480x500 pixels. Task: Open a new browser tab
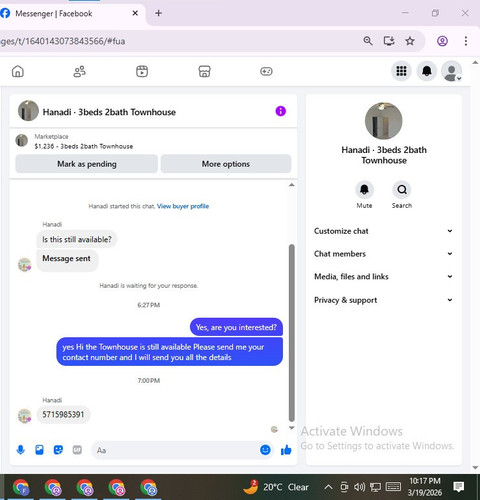pyautogui.click(x=159, y=13)
